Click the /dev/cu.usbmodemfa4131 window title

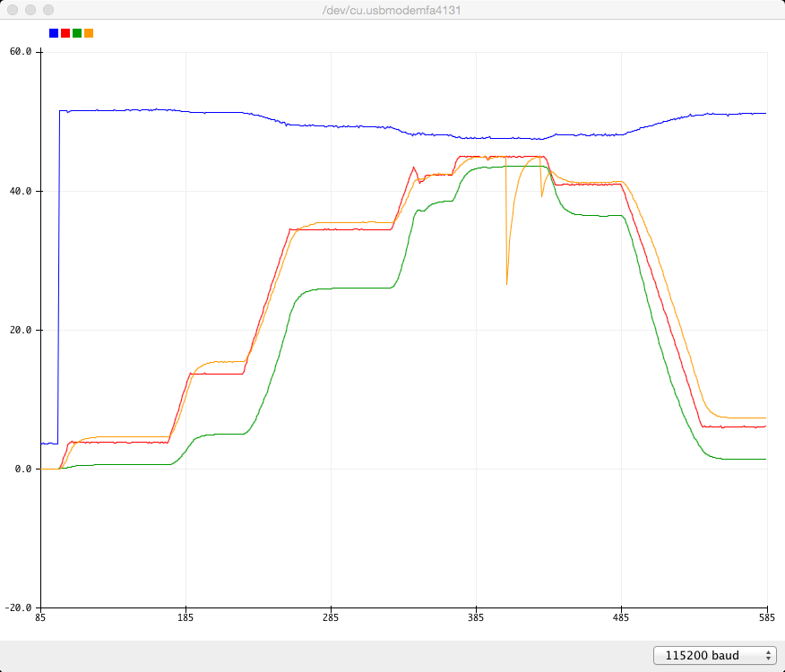392,10
